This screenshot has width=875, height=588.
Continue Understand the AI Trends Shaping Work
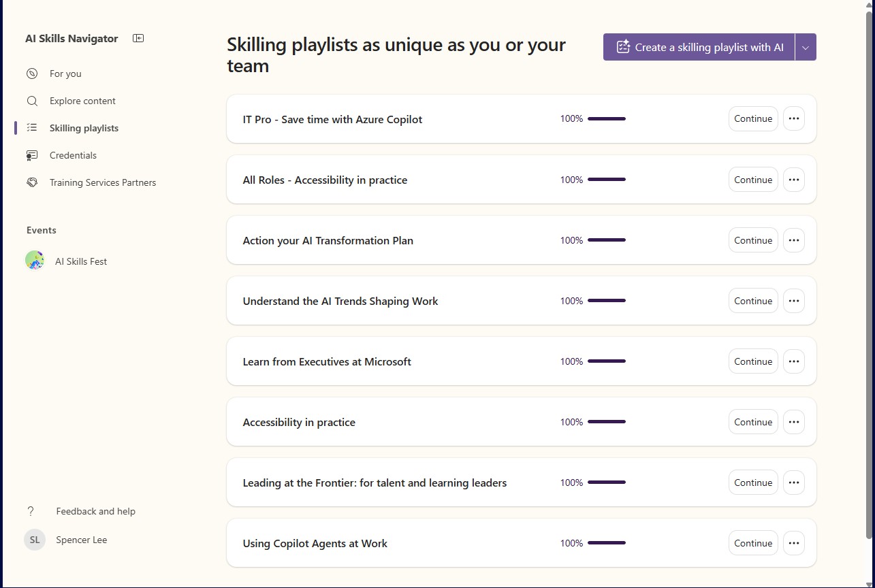pos(753,301)
